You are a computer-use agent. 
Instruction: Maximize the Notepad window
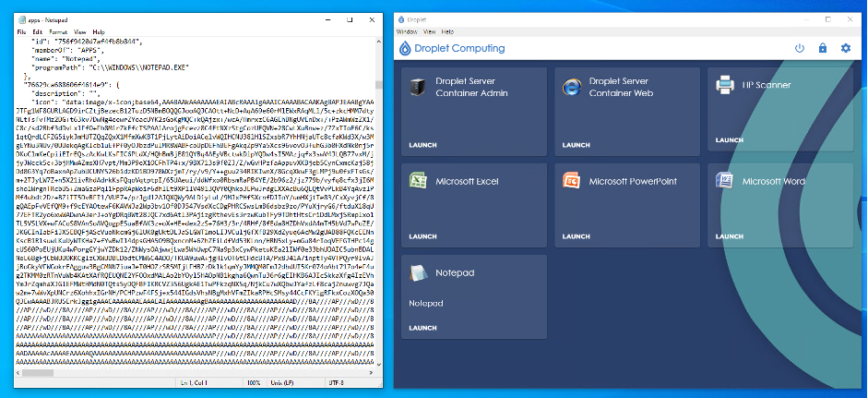(350, 19)
